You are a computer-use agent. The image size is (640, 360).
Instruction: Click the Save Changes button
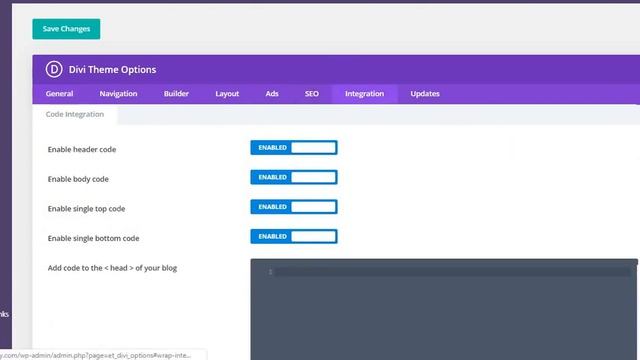(x=66, y=29)
